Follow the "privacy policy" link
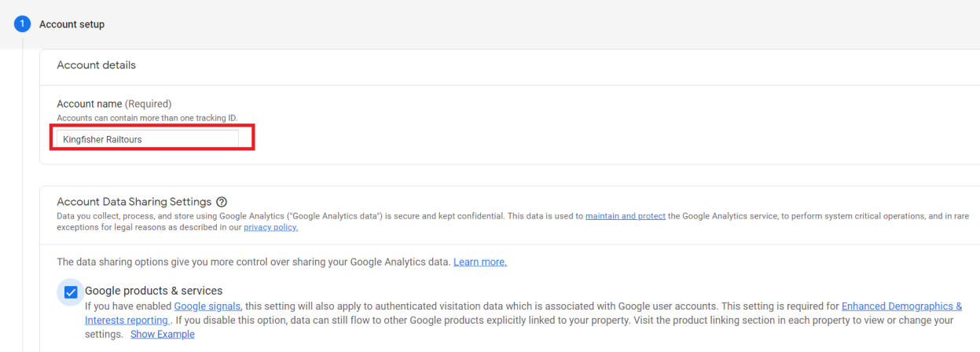980x352 pixels. pyautogui.click(x=270, y=228)
